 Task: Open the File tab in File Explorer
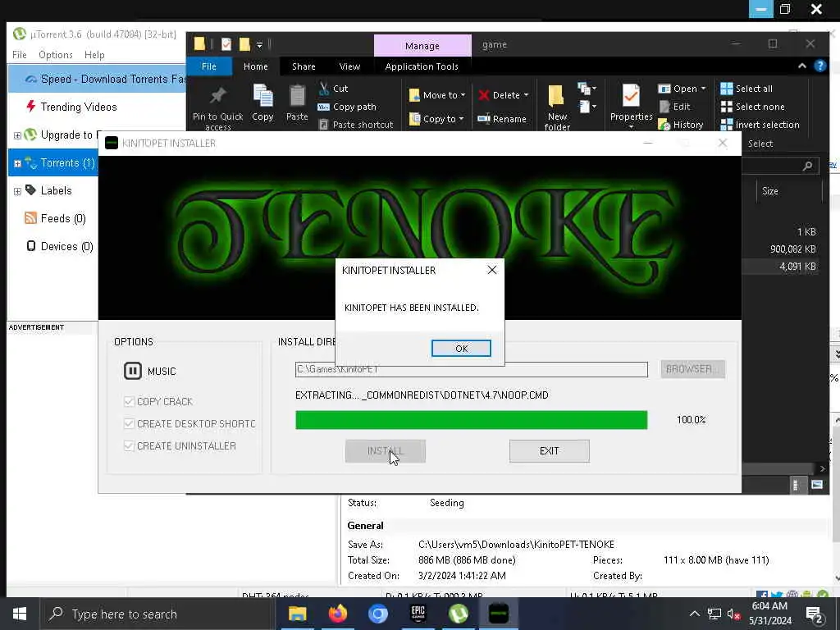tap(209, 66)
